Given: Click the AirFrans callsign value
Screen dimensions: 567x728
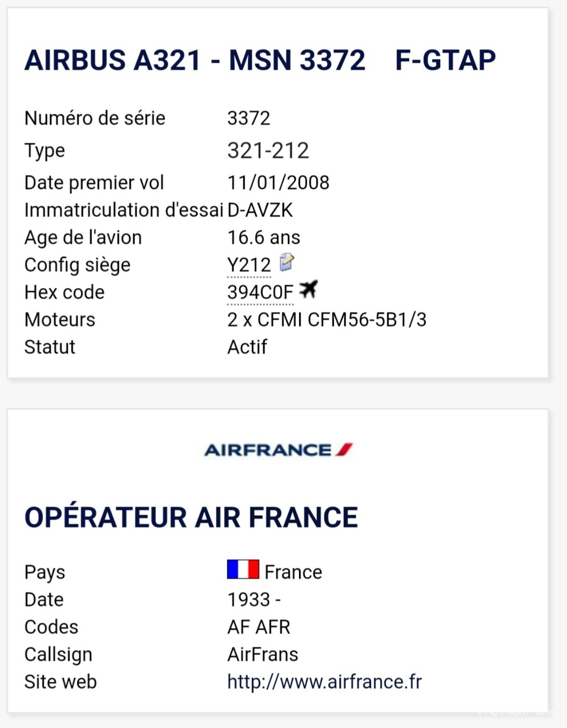Looking at the screenshot, I should pyautogui.click(x=263, y=654).
